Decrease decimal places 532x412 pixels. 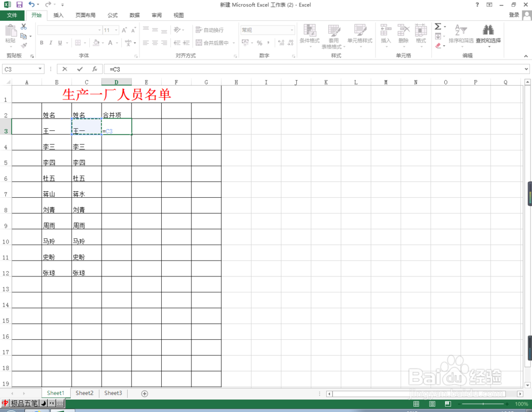click(290, 43)
